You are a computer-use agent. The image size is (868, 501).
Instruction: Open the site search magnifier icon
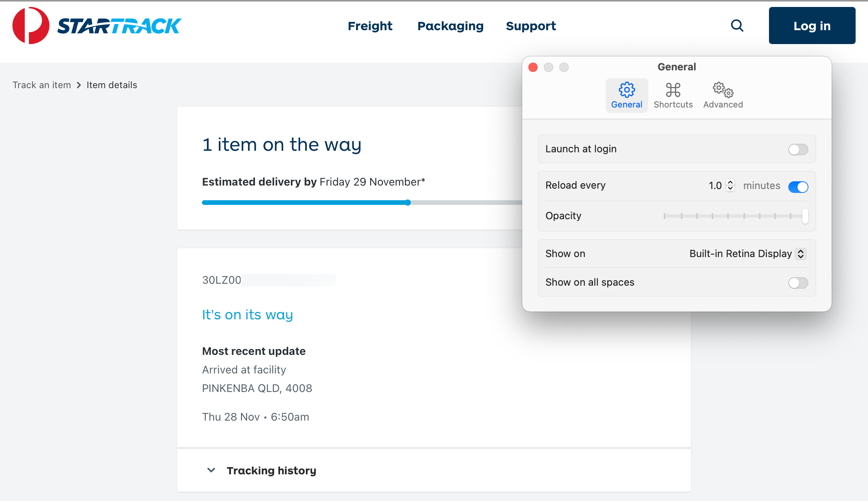pos(737,26)
